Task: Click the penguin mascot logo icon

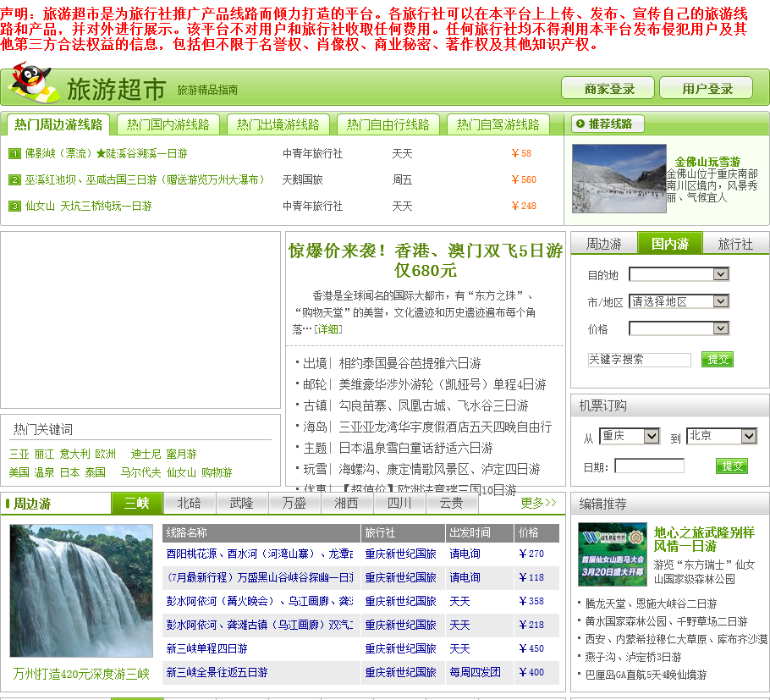Action: (33, 82)
